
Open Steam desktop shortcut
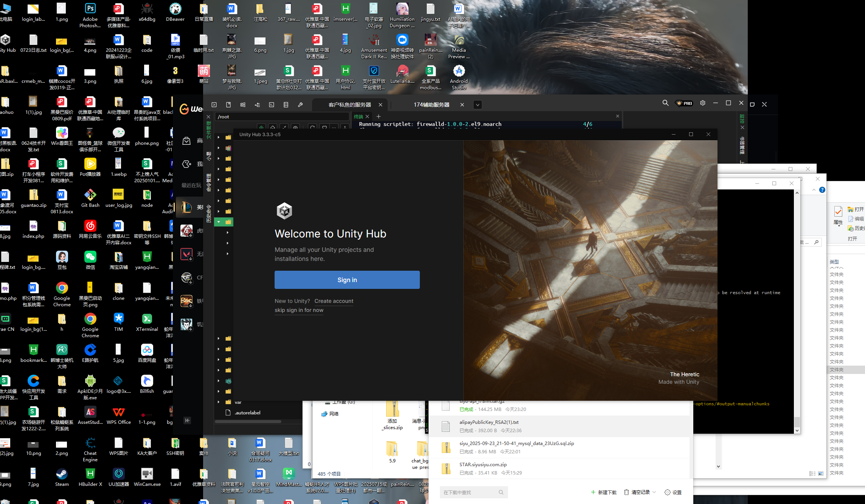[62, 477]
